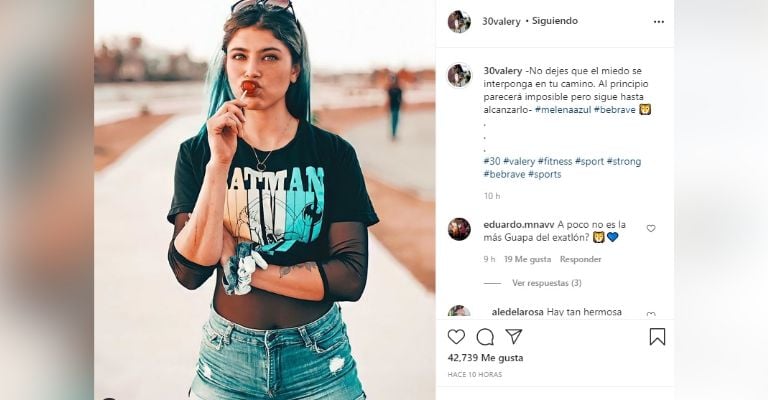
Task: Click the post photo of the woman
Action: (x=264, y=200)
